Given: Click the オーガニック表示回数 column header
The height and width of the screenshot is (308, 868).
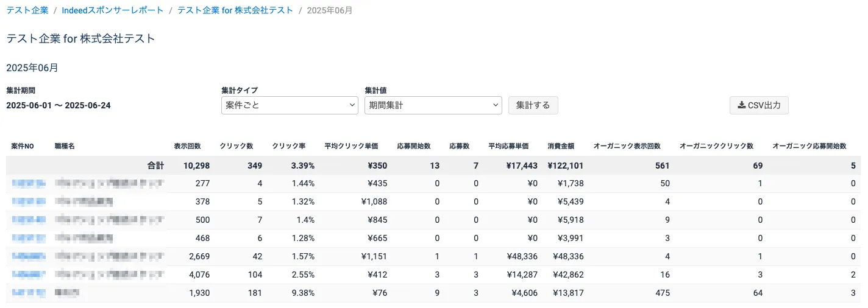Looking at the screenshot, I should (627, 147).
